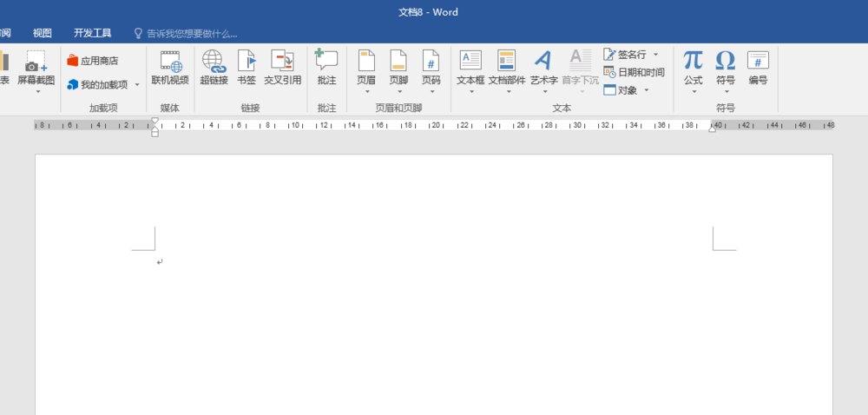
Task: Click into the document at the paragraph mark
Action: [160, 261]
